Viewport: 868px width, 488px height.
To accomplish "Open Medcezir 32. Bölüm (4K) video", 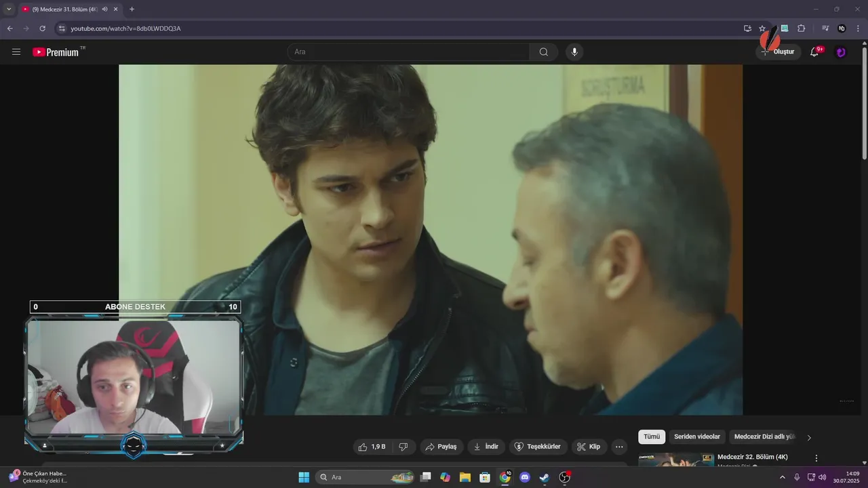I will tap(753, 457).
